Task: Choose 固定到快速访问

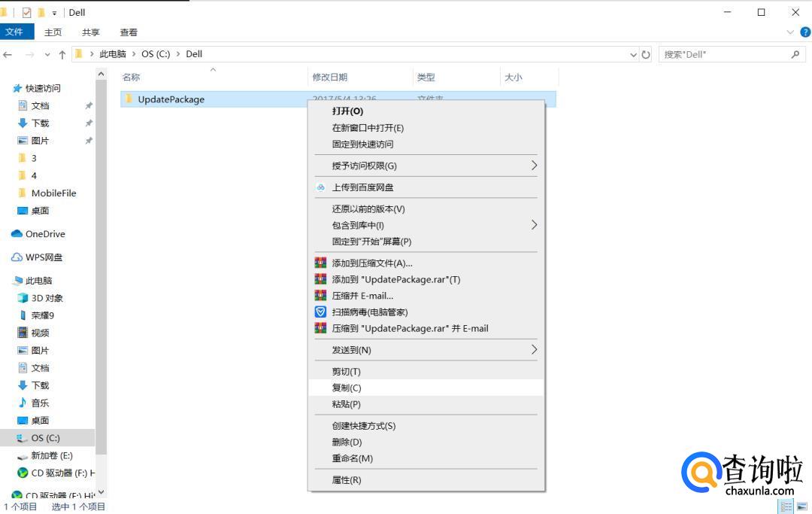Action: click(x=426, y=144)
